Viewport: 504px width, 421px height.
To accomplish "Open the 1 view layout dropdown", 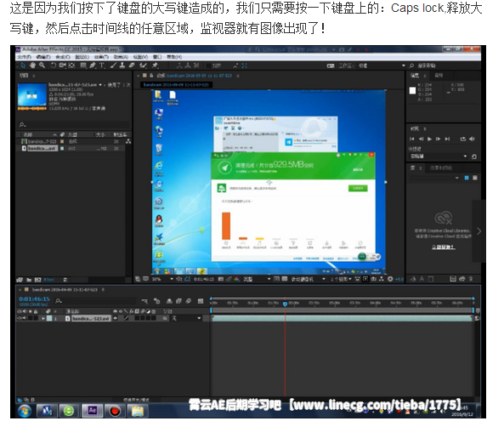I will [341, 279].
